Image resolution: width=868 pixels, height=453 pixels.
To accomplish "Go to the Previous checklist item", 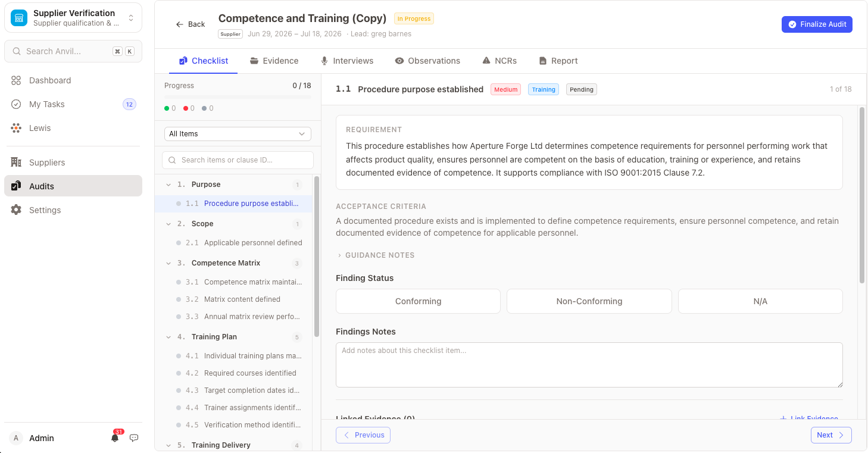I will pyautogui.click(x=363, y=435).
